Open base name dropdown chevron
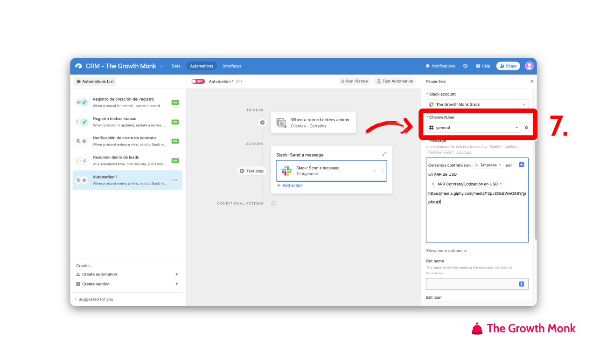The height and width of the screenshot is (364, 607). 161,66
